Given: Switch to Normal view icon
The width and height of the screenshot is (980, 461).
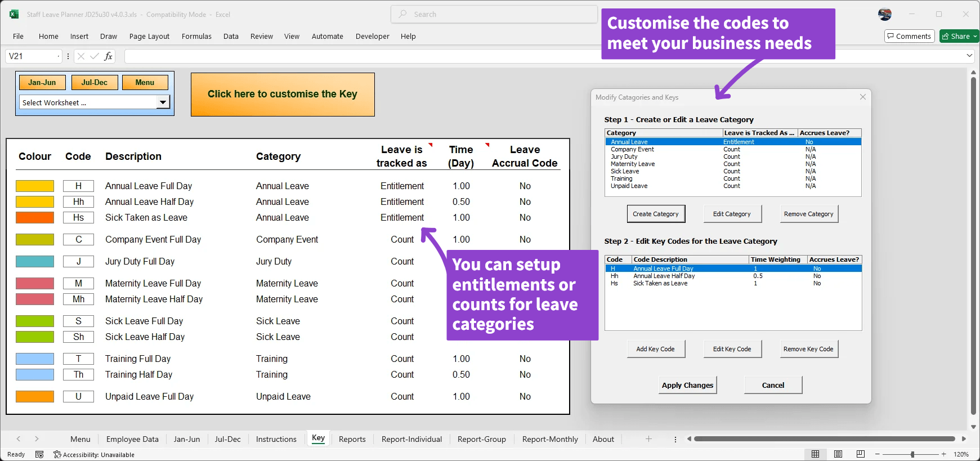Looking at the screenshot, I should coord(815,454).
